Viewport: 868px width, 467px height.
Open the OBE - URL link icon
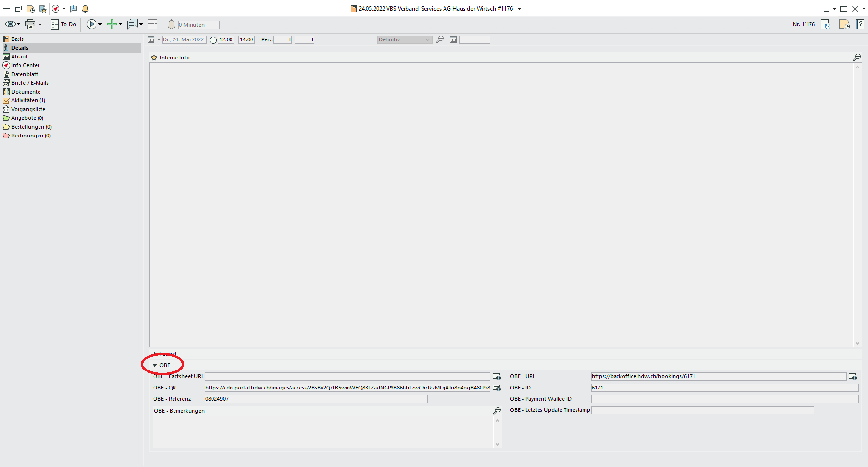(x=852, y=377)
